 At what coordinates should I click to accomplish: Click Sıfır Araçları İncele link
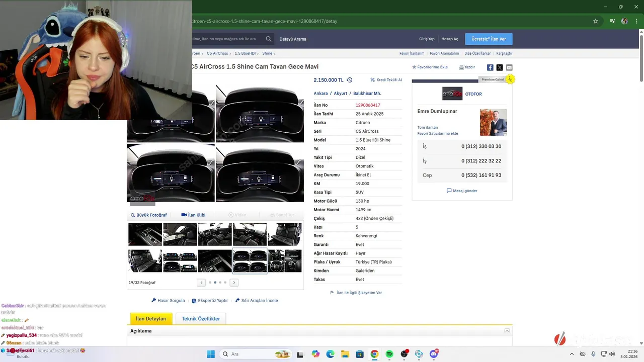(x=256, y=301)
